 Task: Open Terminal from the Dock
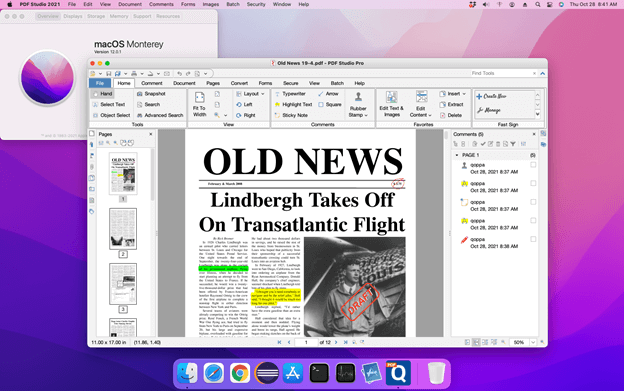point(319,373)
